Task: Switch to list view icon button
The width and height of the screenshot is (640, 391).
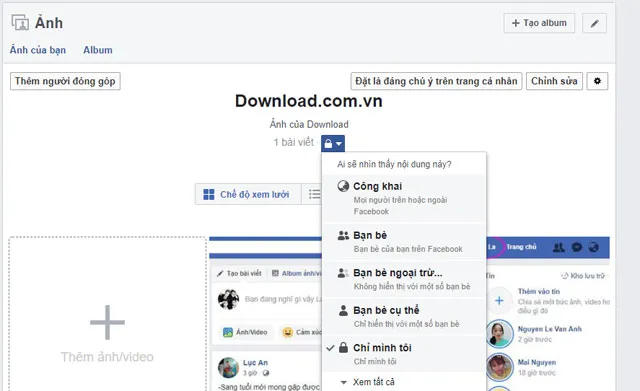Action: [314, 194]
